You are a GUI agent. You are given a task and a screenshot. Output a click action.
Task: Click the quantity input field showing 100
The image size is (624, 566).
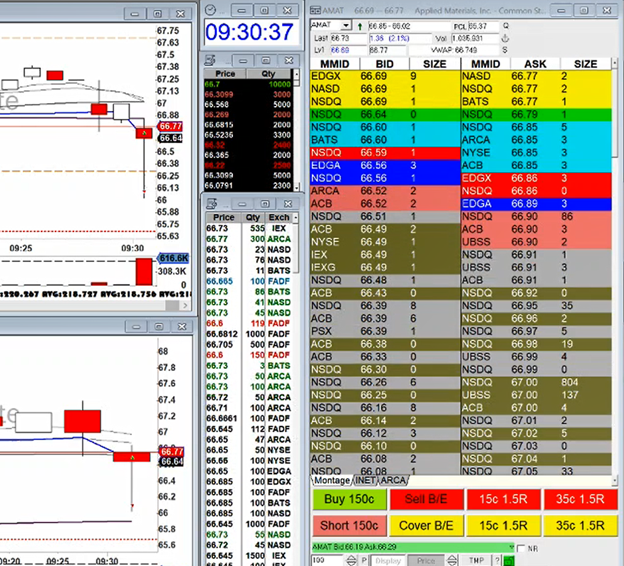click(324, 561)
